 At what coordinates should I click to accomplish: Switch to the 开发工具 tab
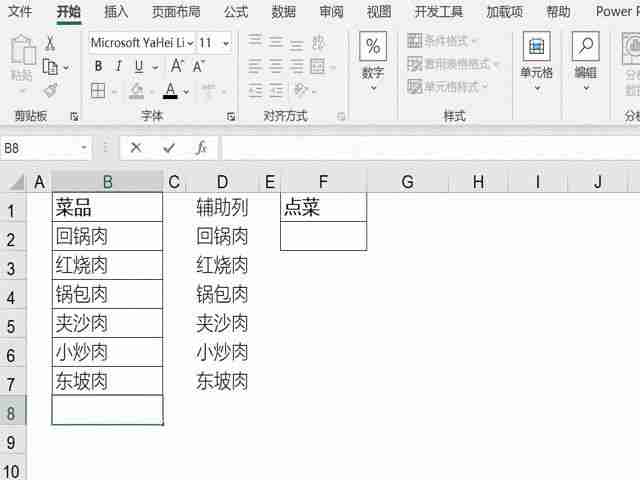pyautogui.click(x=439, y=11)
